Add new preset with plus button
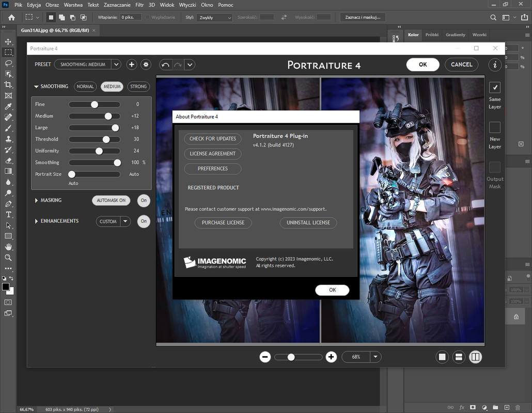This screenshot has height=413, width=532. click(x=132, y=65)
